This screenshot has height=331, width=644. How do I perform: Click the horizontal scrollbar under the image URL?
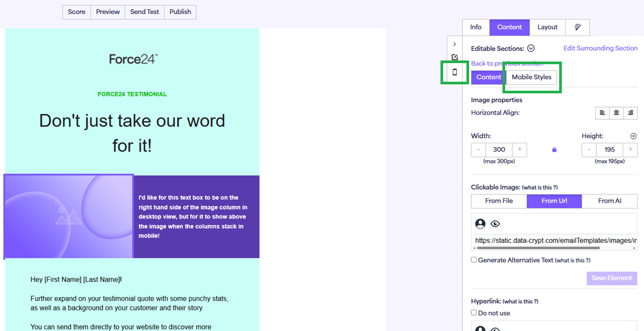538,248
